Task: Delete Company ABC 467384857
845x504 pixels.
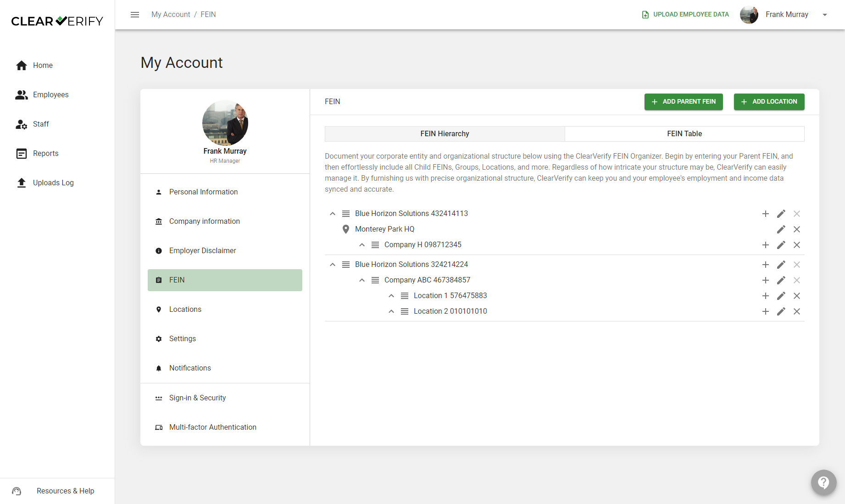Action: (797, 280)
